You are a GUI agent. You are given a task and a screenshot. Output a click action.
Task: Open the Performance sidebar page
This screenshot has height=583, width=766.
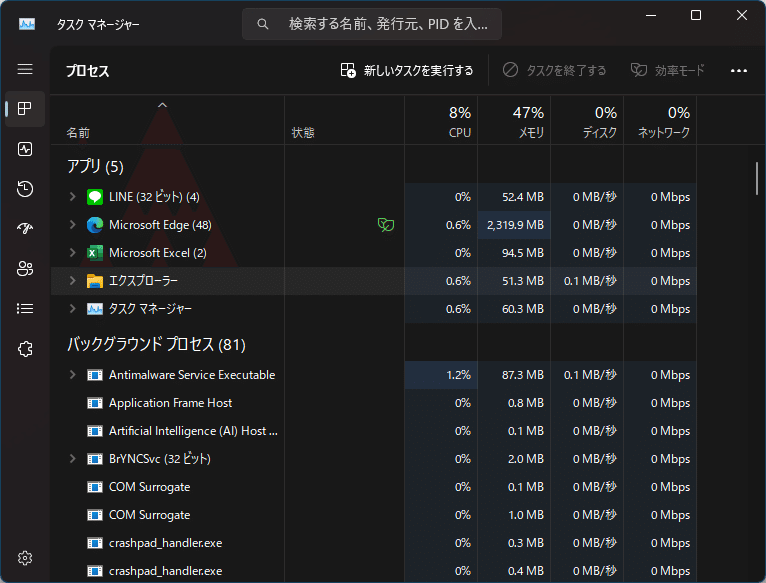pos(25,149)
